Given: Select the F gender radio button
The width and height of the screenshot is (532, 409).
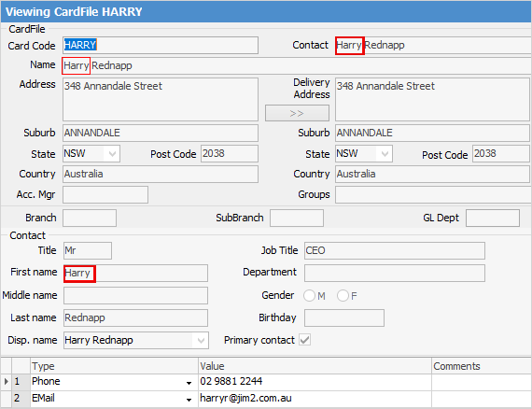Looking at the screenshot, I should (343, 296).
